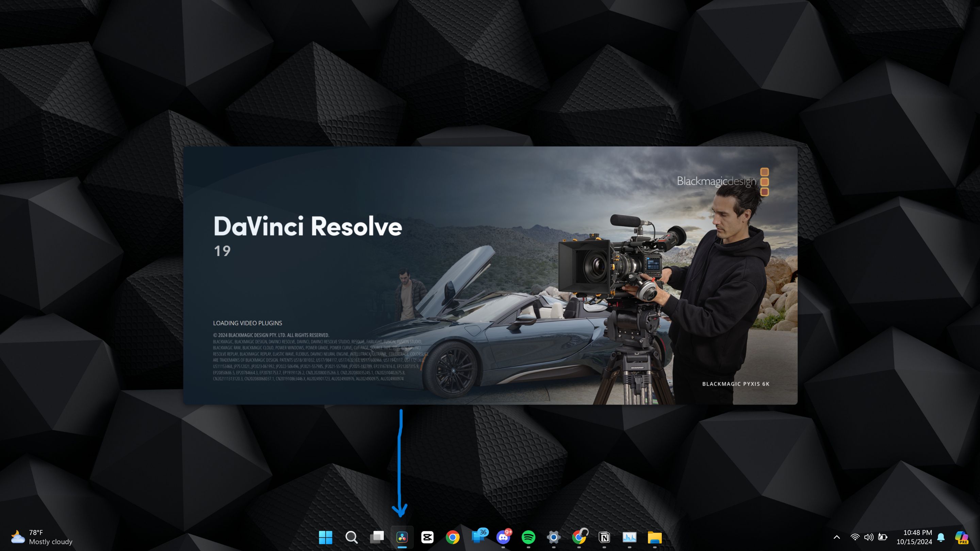Open Chrome icon with profile avatar overlay
Screen dimensions: 980x551
[x=579, y=537]
